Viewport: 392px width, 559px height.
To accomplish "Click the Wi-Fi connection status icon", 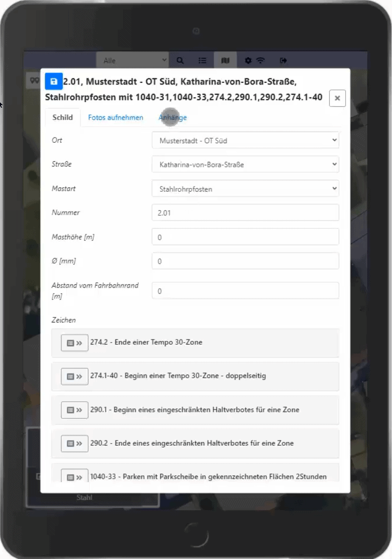I will coord(261,60).
